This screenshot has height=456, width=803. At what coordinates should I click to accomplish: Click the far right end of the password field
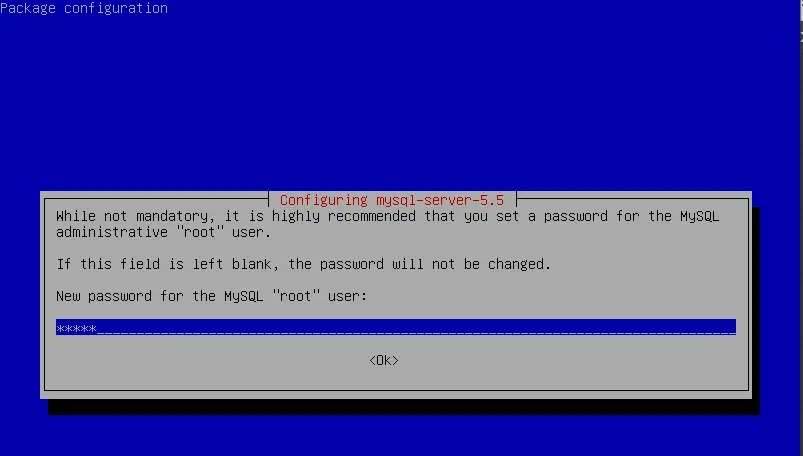pyautogui.click(x=730, y=327)
